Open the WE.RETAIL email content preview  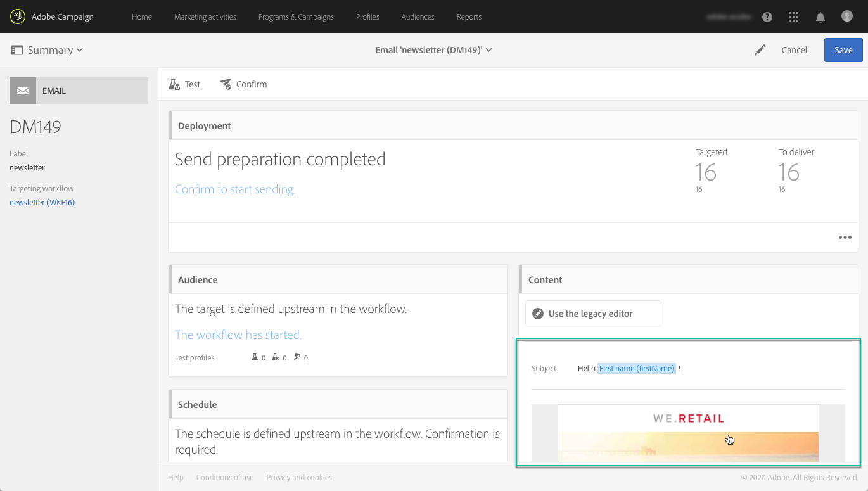click(688, 433)
